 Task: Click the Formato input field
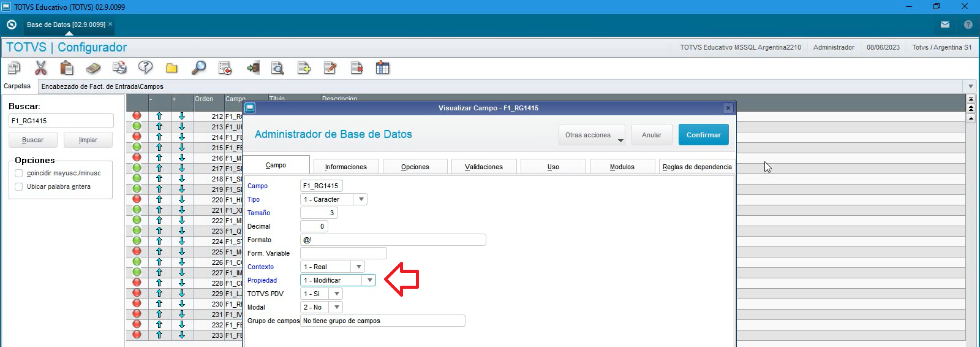(393, 240)
